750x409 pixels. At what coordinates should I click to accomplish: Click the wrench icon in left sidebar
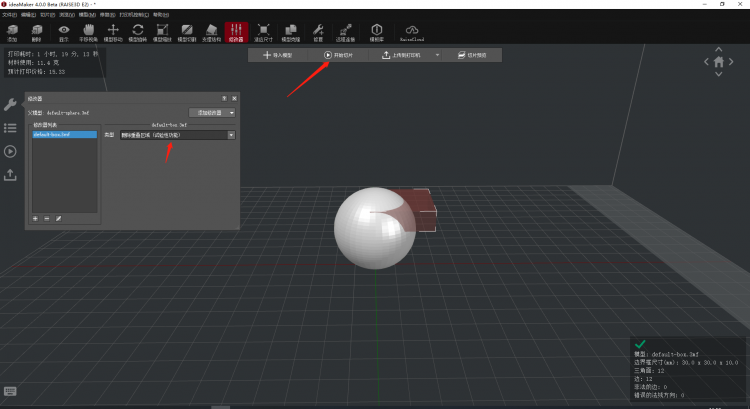pyautogui.click(x=10, y=104)
